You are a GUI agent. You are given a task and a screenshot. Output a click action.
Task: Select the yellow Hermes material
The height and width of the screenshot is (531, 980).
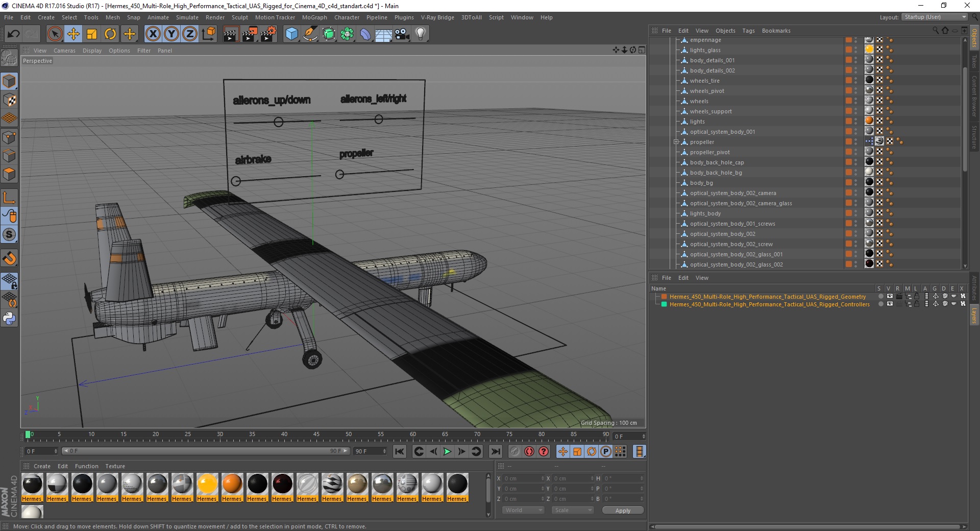(207, 488)
